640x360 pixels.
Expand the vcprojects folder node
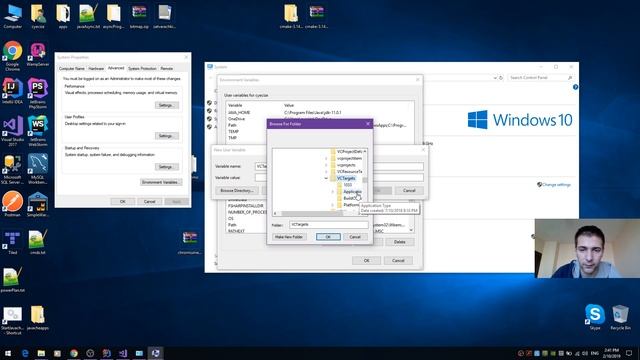pyautogui.click(x=326, y=165)
